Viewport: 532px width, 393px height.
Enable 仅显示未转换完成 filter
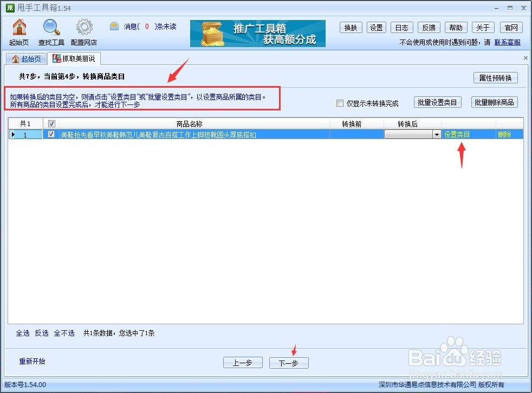(x=340, y=103)
